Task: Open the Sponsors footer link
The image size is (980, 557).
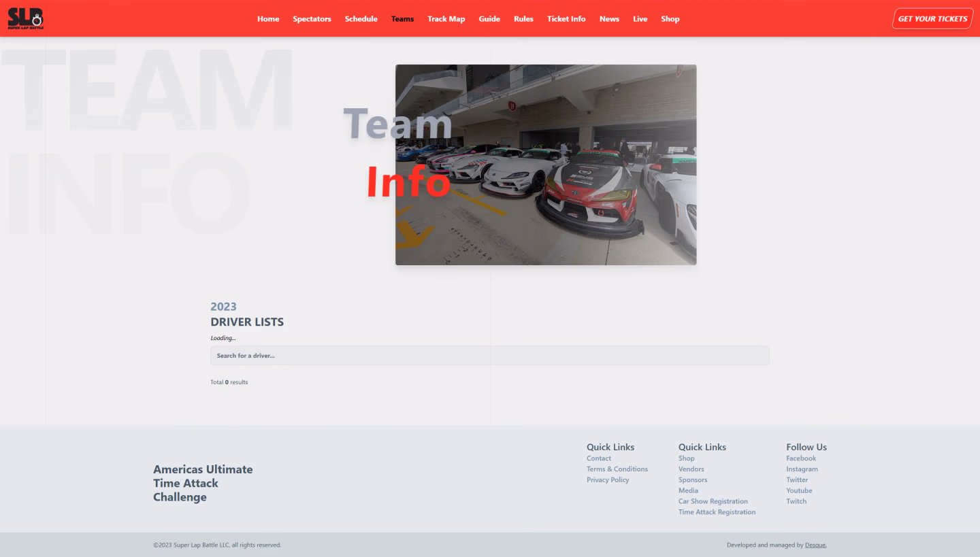Action: pyautogui.click(x=693, y=480)
